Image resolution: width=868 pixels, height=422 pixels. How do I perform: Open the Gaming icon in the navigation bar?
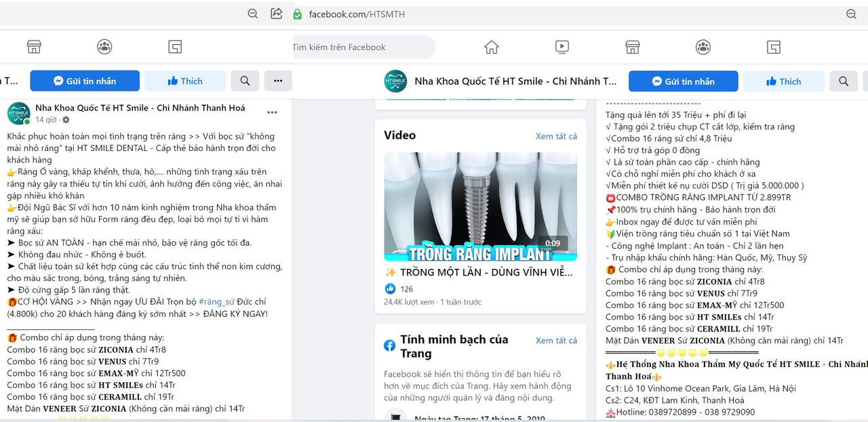tap(772, 47)
